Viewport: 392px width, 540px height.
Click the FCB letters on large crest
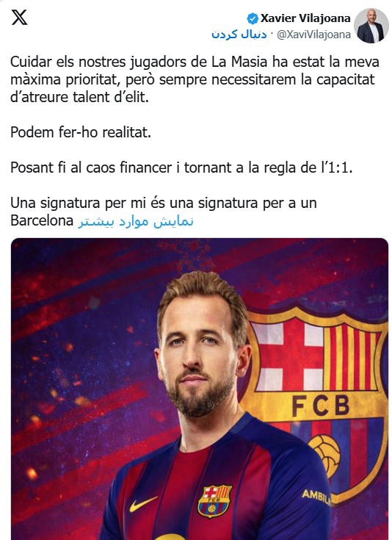pos(320,406)
